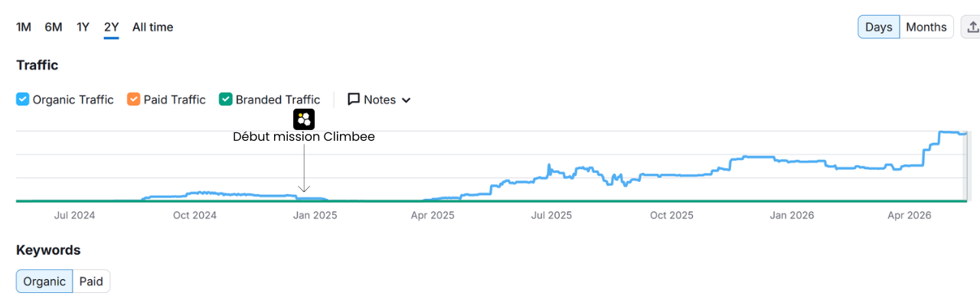Image resolution: width=980 pixels, height=306 pixels.
Task: Toggle the Organic Traffic checkbox
Action: tap(23, 99)
